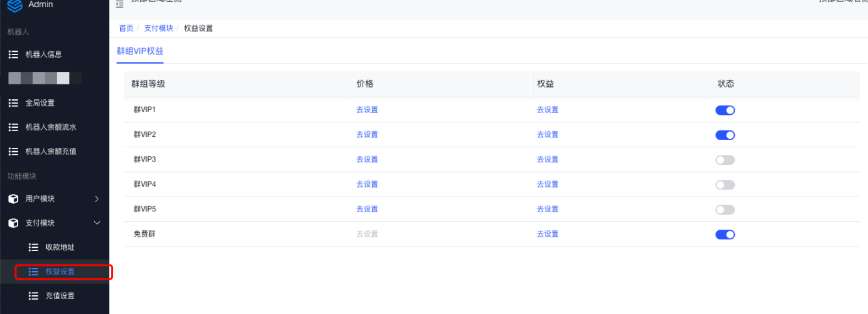
Task: Click the sidebar collapse icon in header
Action: click(x=119, y=4)
